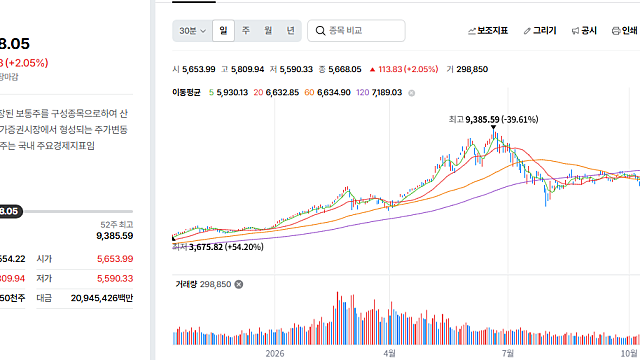Open 보조지표 indicators menu
Viewport: 640px width, 360px height.
click(488, 31)
